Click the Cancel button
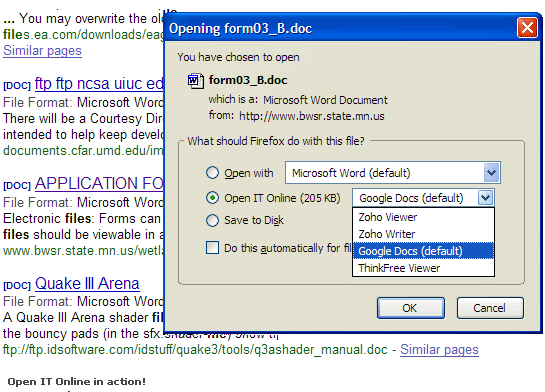 tap(490, 308)
